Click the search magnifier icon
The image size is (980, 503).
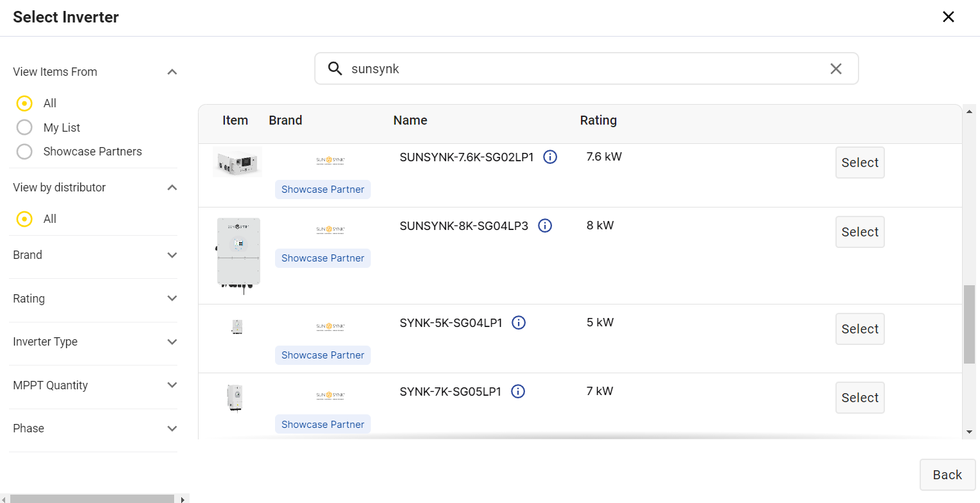tap(335, 69)
